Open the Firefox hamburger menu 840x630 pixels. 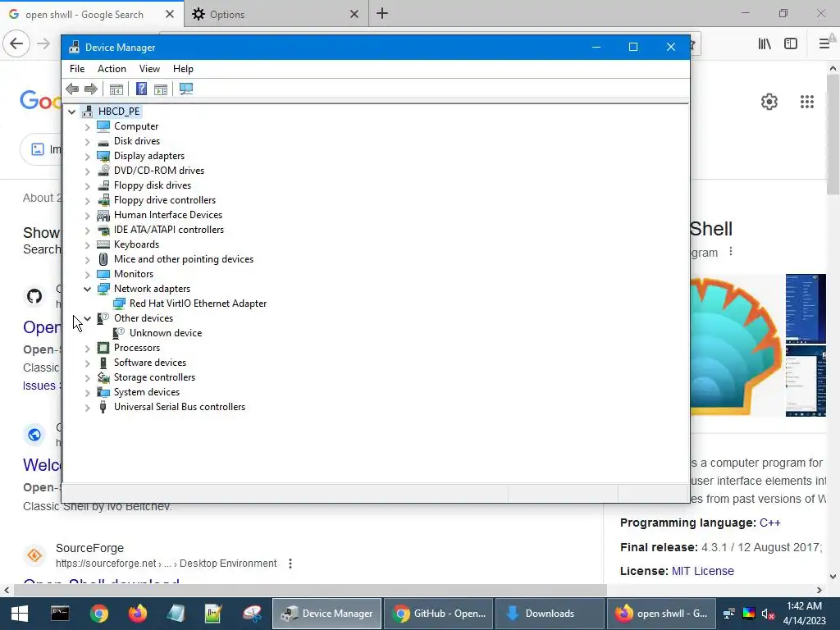click(824, 44)
